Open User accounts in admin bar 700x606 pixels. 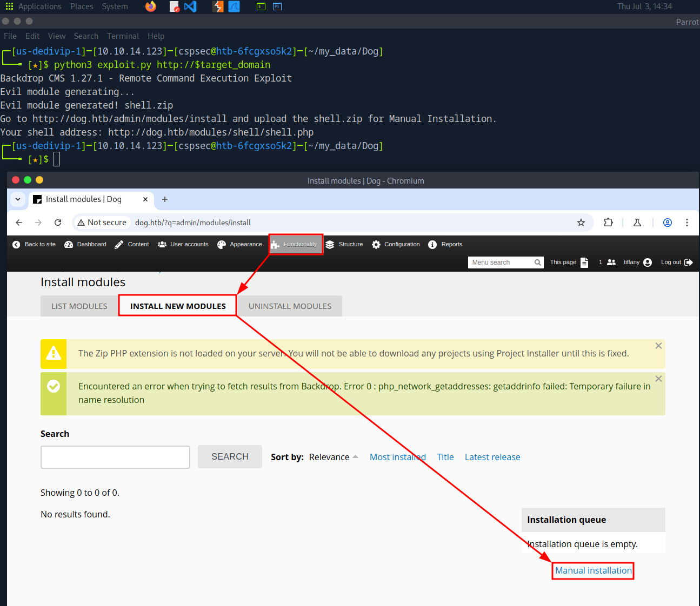(183, 245)
